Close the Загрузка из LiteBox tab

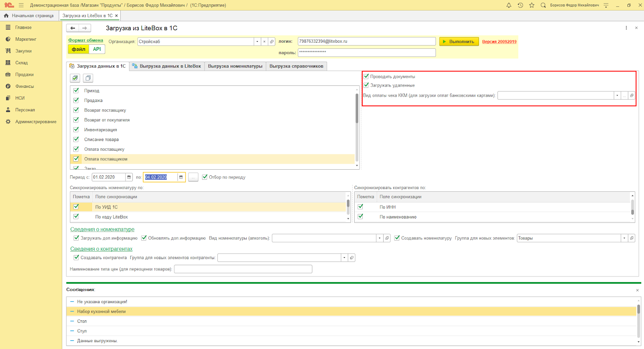(116, 16)
